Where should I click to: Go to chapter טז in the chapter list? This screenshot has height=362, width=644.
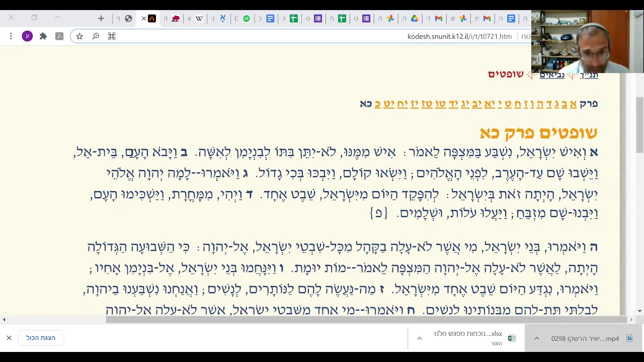pyautogui.click(x=427, y=104)
